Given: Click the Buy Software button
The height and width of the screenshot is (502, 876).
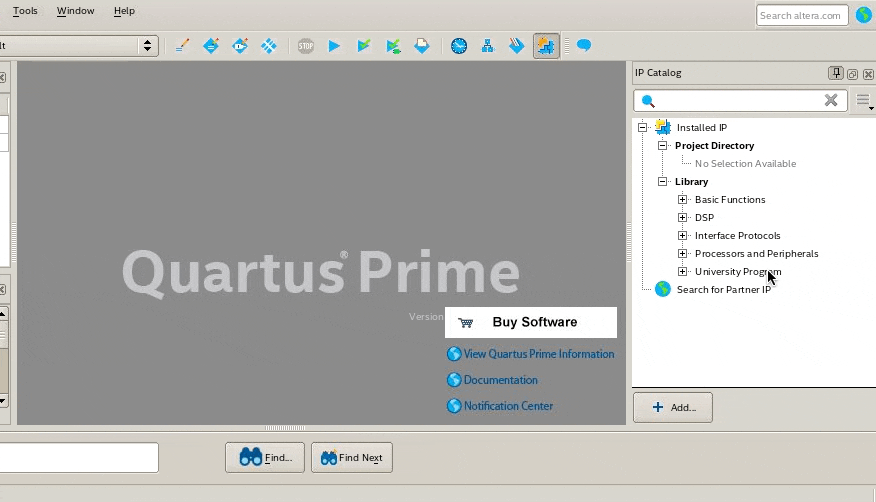Looking at the screenshot, I should (531, 322).
